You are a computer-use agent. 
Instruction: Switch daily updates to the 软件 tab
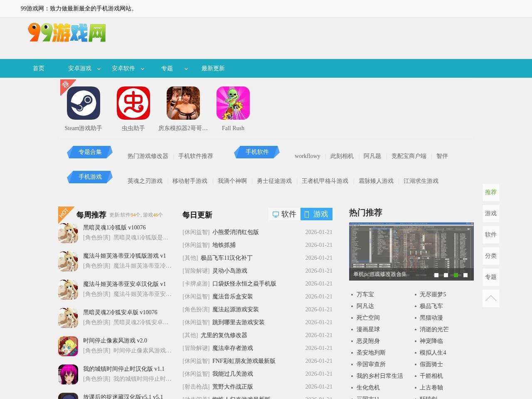click(284, 214)
